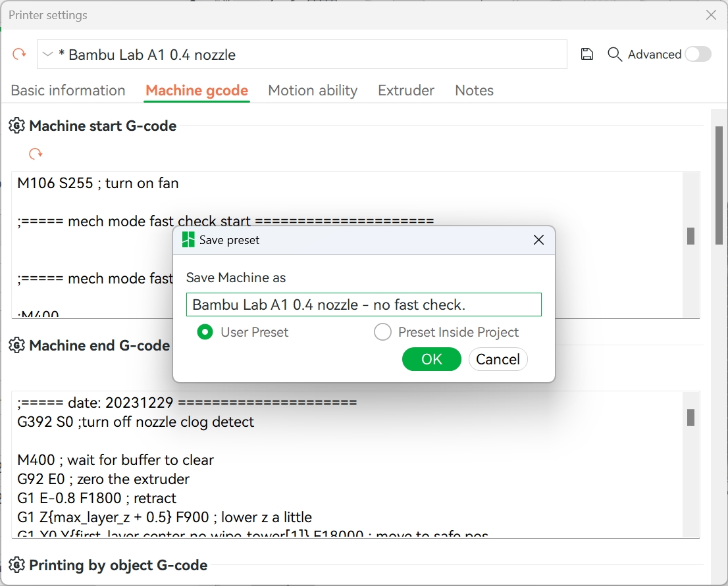This screenshot has width=728, height=586.
Task: Reset Machine start G-code with orange arrow
Action: (36, 154)
